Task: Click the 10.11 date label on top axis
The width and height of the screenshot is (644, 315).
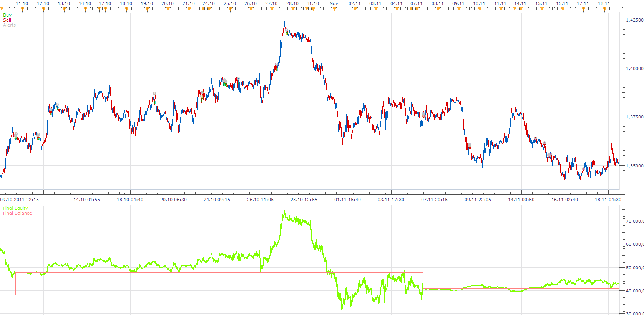Action: (x=479, y=3)
